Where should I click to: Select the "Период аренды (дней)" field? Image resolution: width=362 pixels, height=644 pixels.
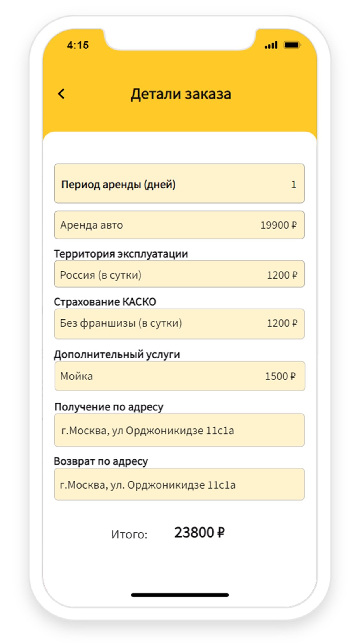[179, 184]
